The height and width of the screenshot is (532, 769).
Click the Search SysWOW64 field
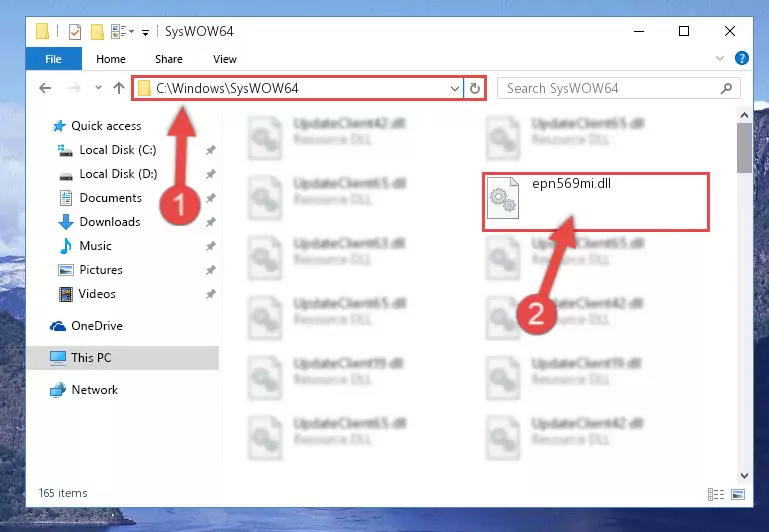[x=619, y=88]
